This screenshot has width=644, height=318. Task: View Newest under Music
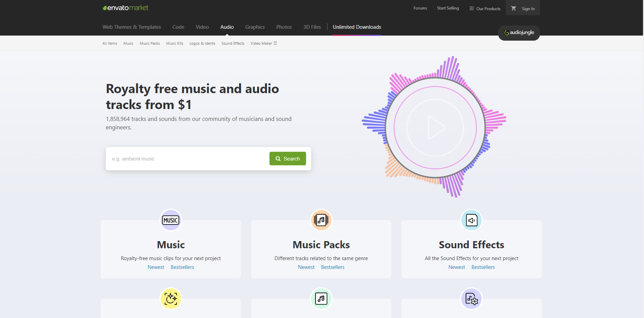point(156,267)
